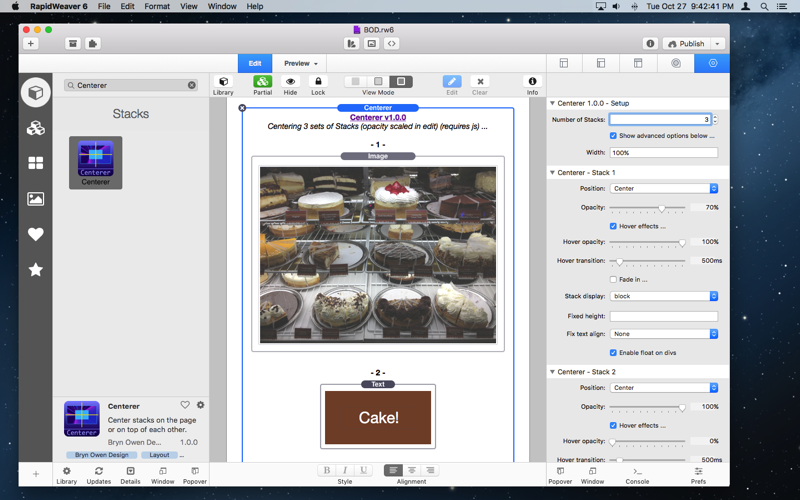Show starred items with the star icon
The height and width of the screenshot is (500, 800).
click(35, 269)
